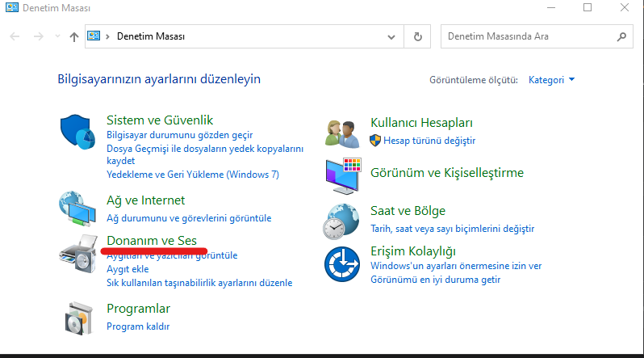The height and width of the screenshot is (358, 644).
Task: Maximize the Denetim Masası window
Action: click(x=588, y=7)
